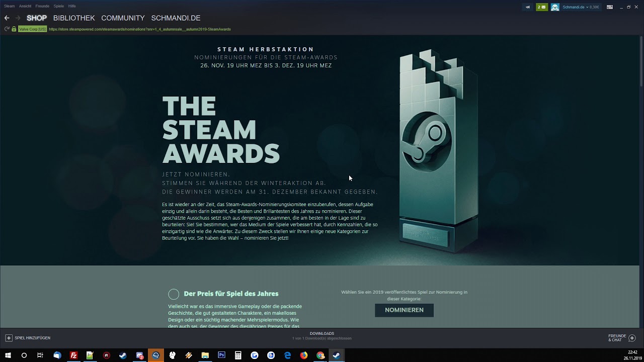Open the Calculator taskbar icon
The width and height of the screenshot is (644, 362).
pyautogui.click(x=238, y=355)
